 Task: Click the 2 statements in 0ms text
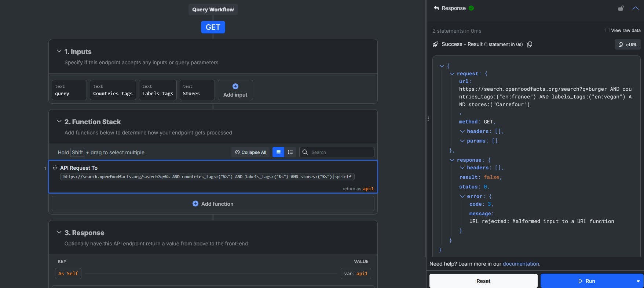[457, 31]
